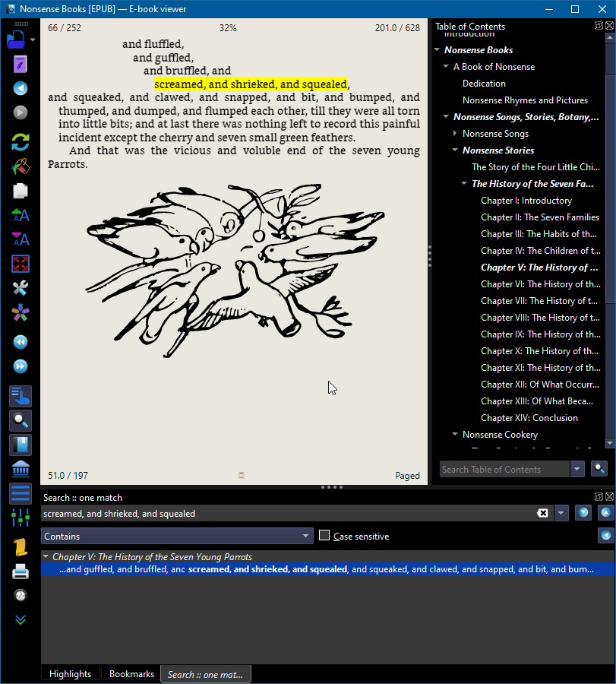Increase the font size
Image resolution: width=616 pixels, height=684 pixels.
pyautogui.click(x=20, y=215)
